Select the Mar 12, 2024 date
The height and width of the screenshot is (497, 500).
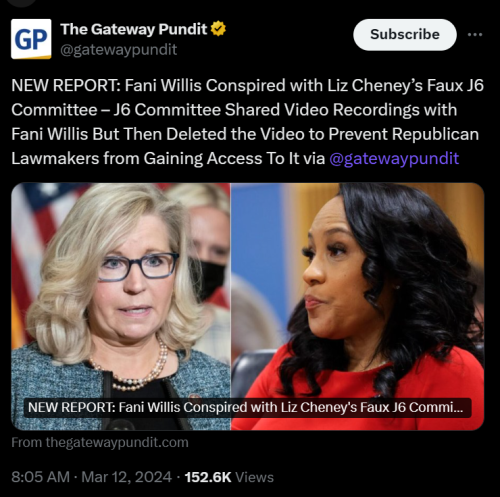pyautogui.click(x=127, y=477)
